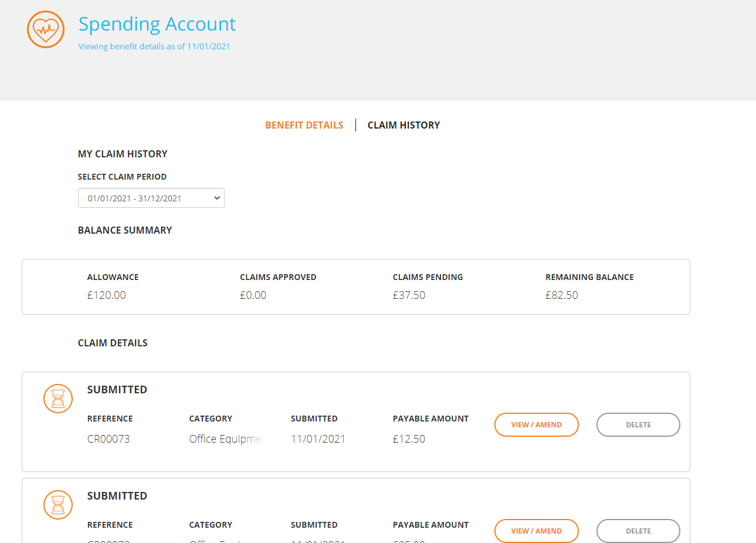Switch to the Benefit Details tab
The height and width of the screenshot is (543, 756).
coord(304,125)
